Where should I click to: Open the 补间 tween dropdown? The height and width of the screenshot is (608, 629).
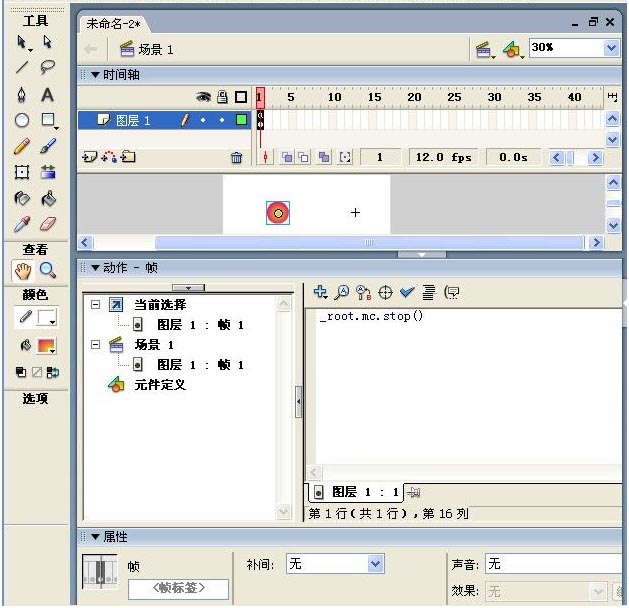pyautogui.click(x=376, y=564)
